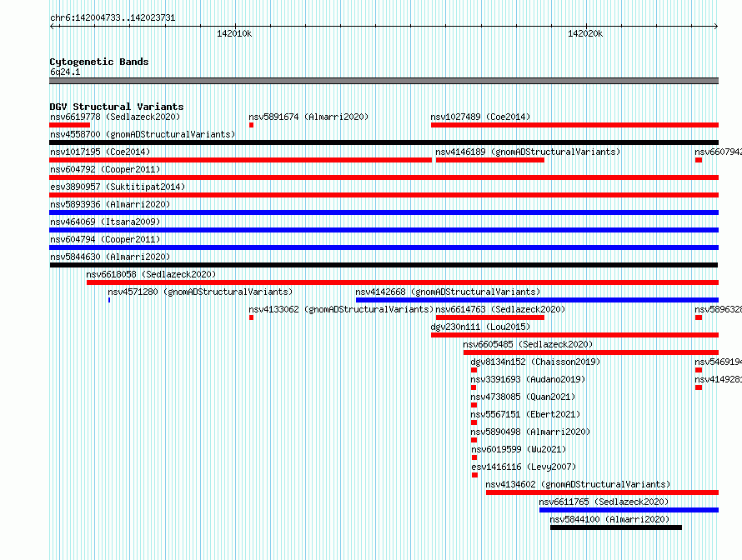Open nsv4133062 (gnomADStructuralVariants) label

(341, 309)
